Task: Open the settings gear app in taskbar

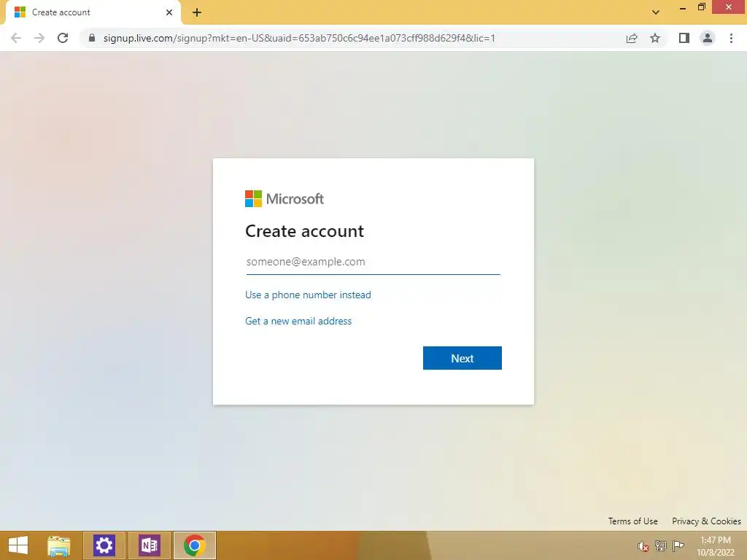Action: point(104,545)
